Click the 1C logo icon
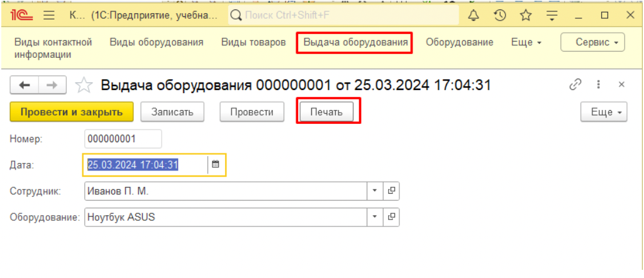Screen dimensions: 644x278 21,15
